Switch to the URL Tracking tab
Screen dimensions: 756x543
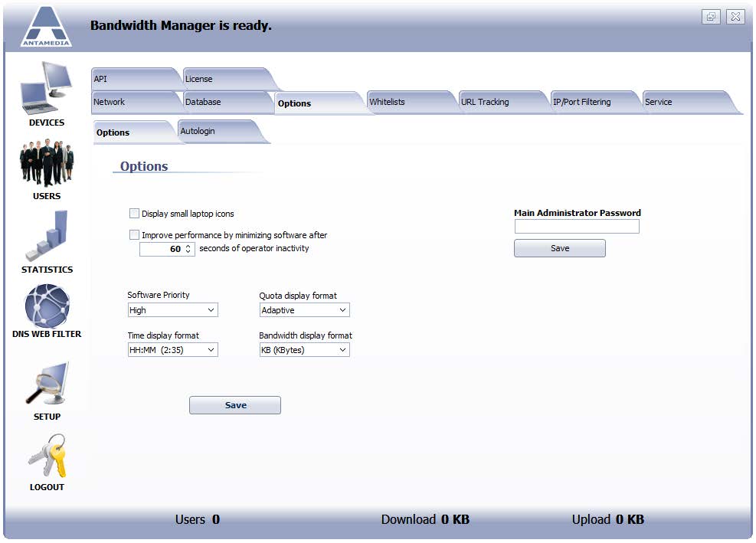[x=502, y=102]
